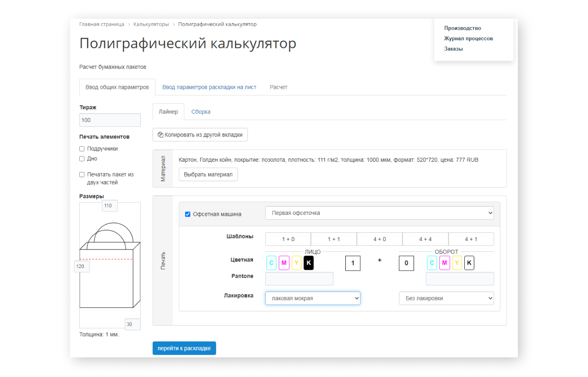Viewport: 588px width, 377px height.
Task: Click the Тираж input field
Action: (x=110, y=120)
